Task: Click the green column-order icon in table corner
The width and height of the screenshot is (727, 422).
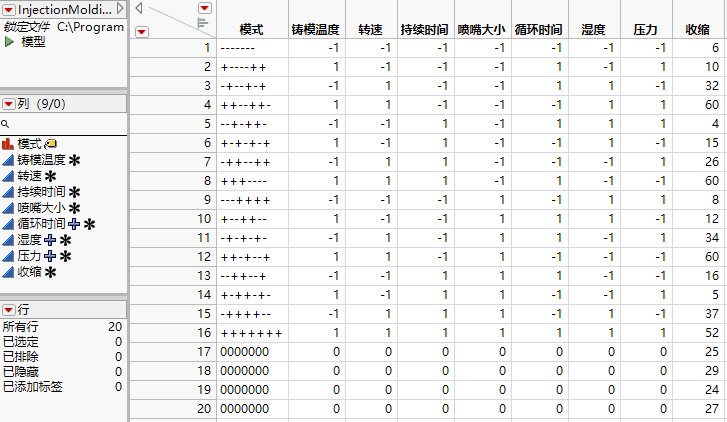Action: 203,23
